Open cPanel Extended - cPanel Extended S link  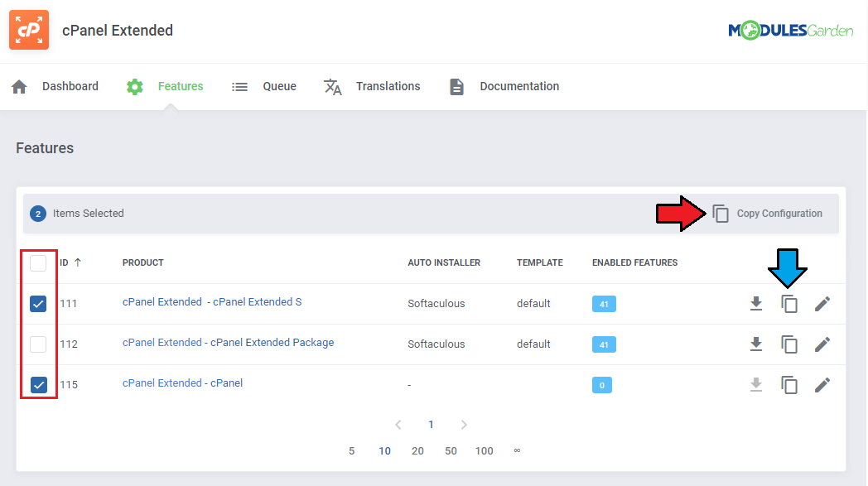212,302
